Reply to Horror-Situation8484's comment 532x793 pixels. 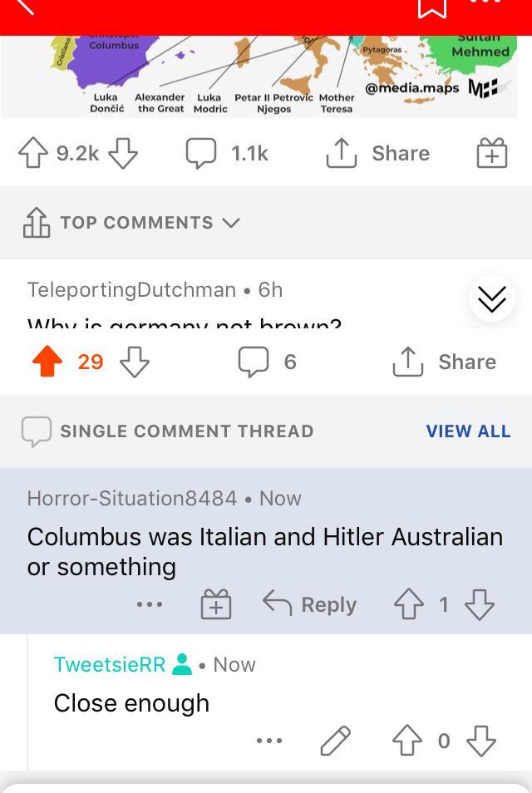(310, 604)
